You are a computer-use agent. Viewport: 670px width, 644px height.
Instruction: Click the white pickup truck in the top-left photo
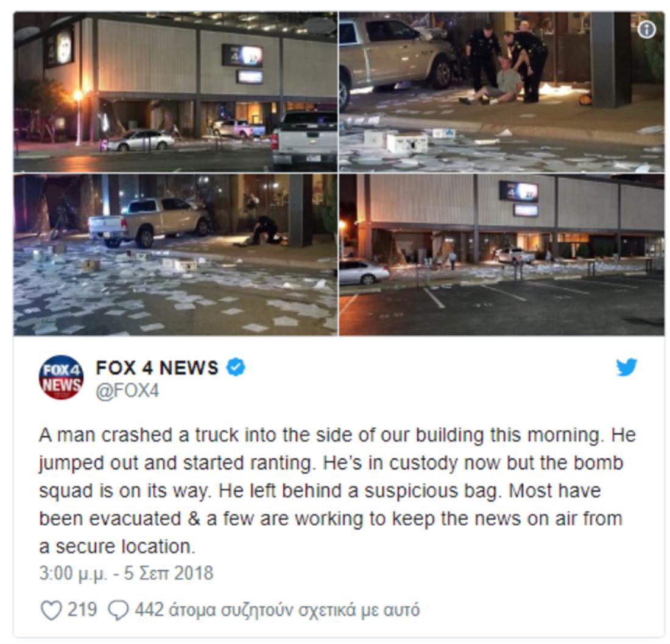pyautogui.click(x=304, y=139)
